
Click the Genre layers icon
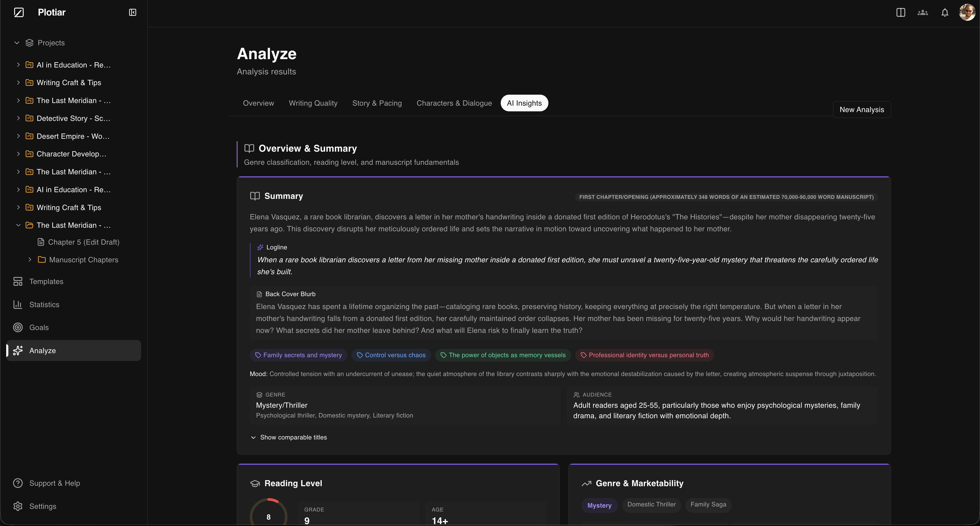[259, 395]
